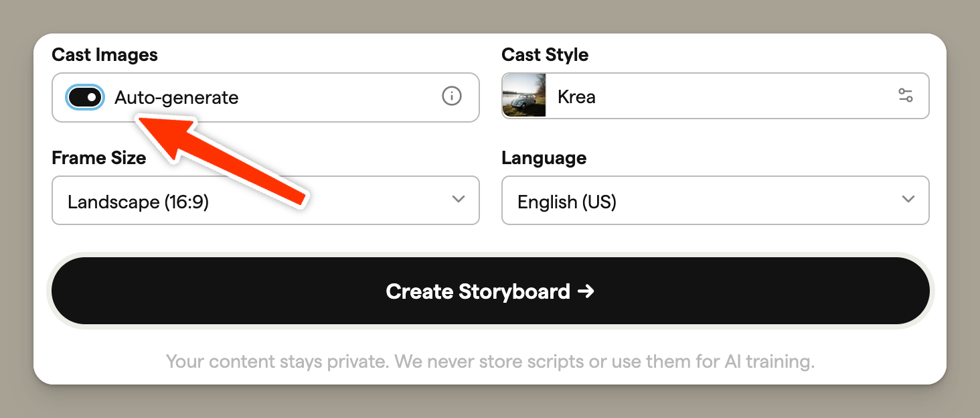Viewport: 980px width, 418px height.
Task: Click the info icon beside Auto-generate
Action: (x=452, y=96)
